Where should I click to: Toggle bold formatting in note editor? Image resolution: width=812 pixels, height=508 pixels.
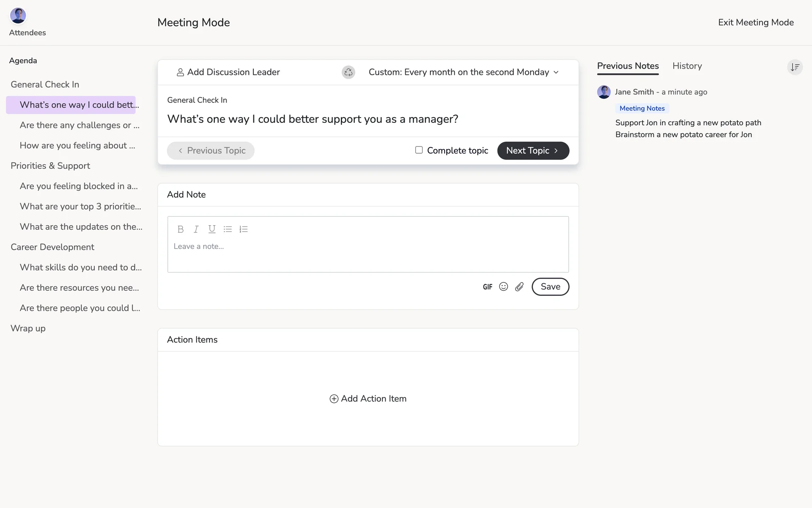coord(181,229)
